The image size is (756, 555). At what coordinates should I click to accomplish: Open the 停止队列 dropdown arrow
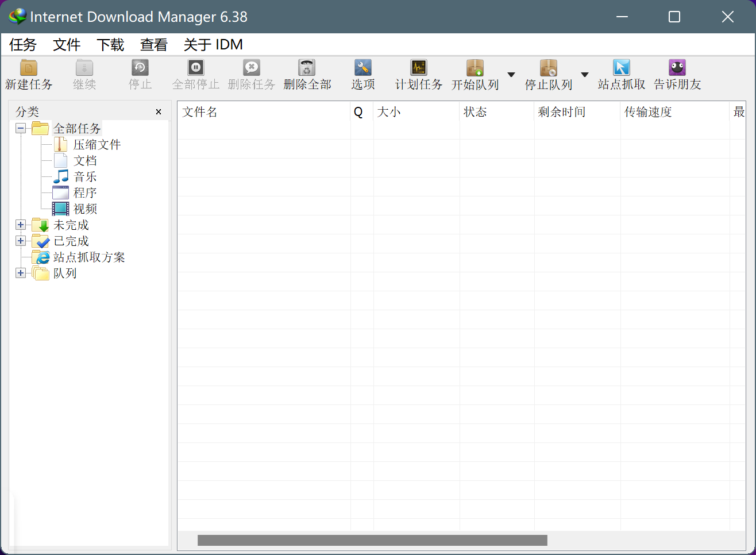tap(585, 75)
